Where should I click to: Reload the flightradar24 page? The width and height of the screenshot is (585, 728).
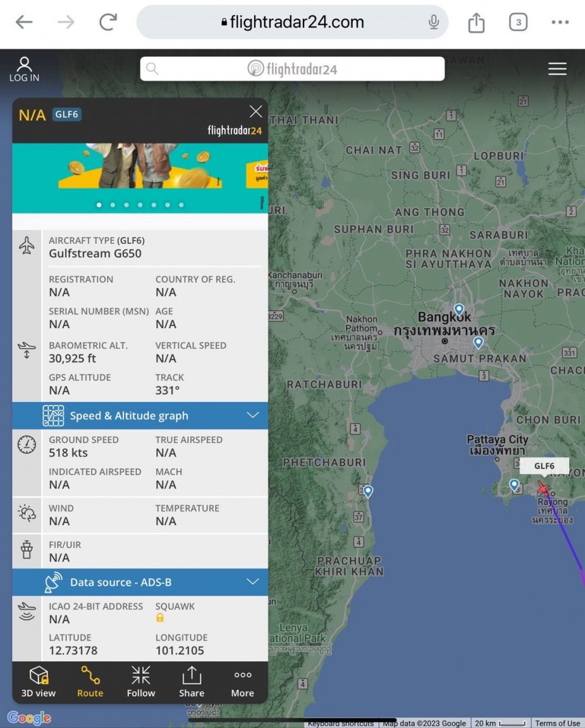coord(108,22)
